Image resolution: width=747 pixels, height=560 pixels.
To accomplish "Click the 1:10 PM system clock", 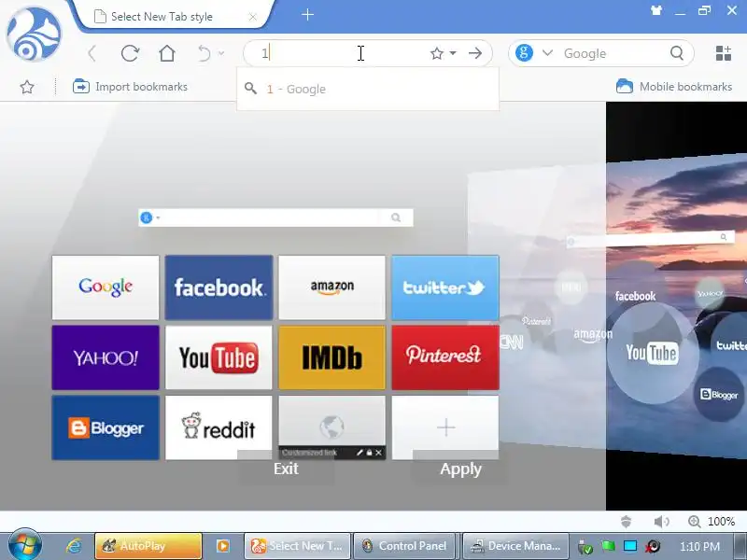I will tap(699, 546).
